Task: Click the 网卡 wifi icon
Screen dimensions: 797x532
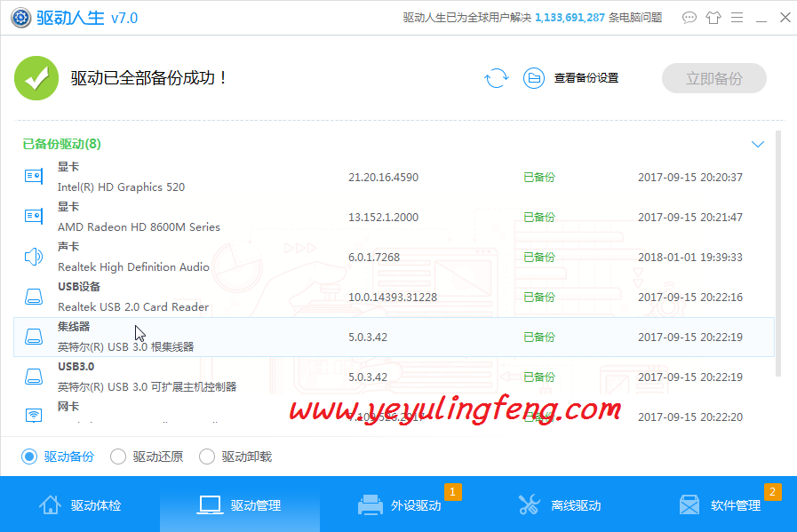Action: (34, 415)
